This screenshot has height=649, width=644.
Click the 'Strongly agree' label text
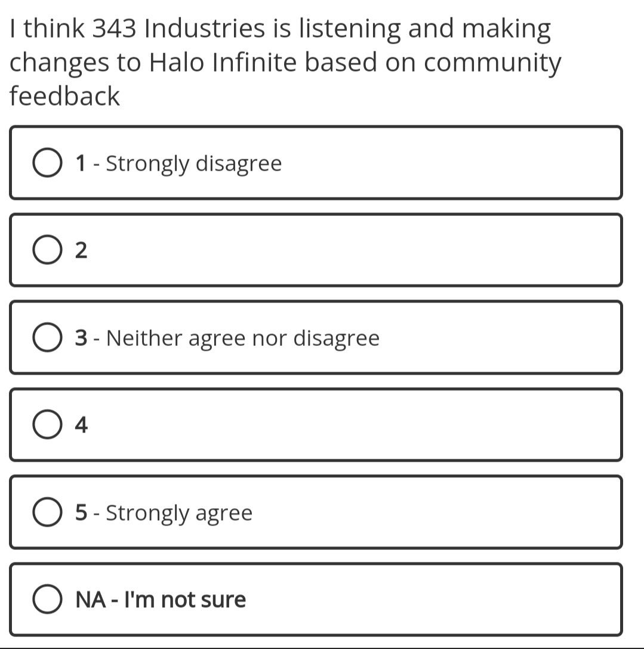click(x=179, y=513)
